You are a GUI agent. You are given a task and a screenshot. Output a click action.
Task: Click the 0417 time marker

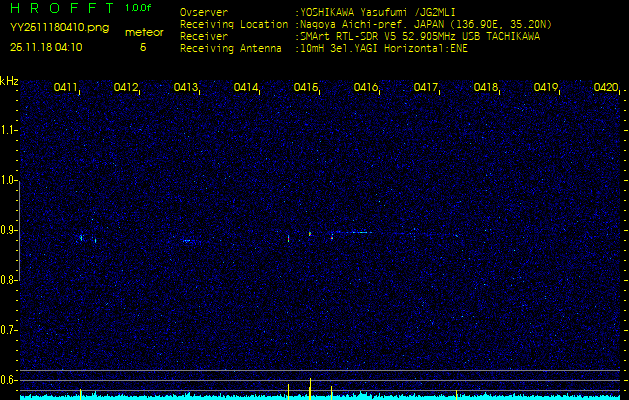click(426, 88)
